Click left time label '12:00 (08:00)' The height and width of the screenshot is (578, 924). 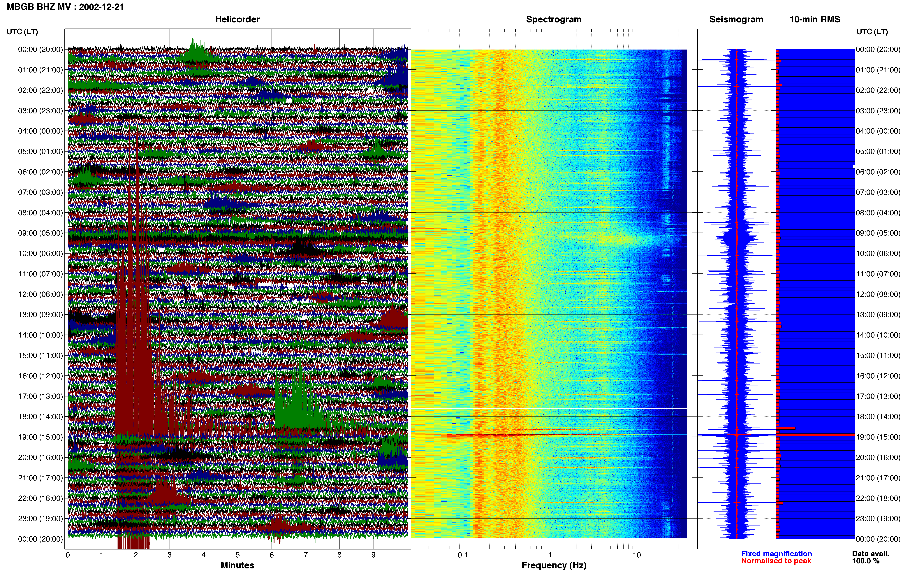(x=41, y=294)
